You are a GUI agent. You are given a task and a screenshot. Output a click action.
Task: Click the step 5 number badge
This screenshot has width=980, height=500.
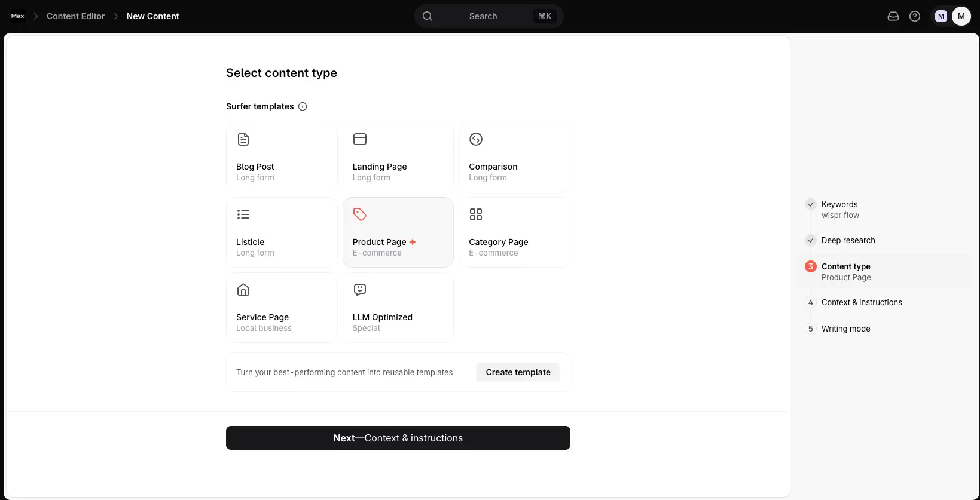point(811,329)
